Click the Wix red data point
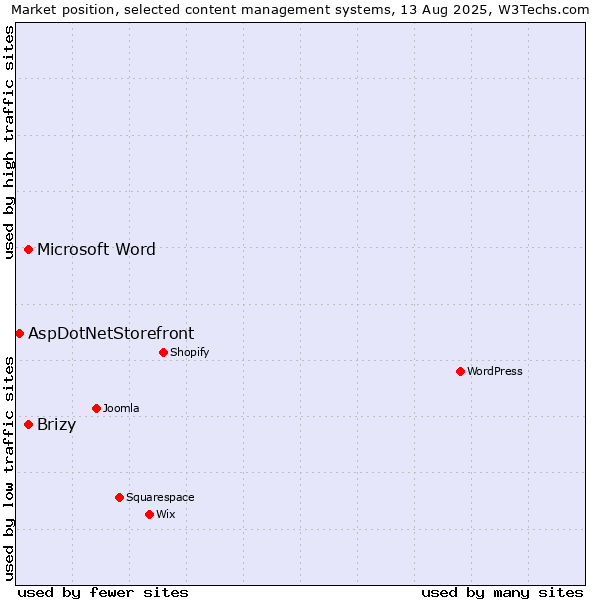This screenshot has height=600, width=600. [x=150, y=515]
